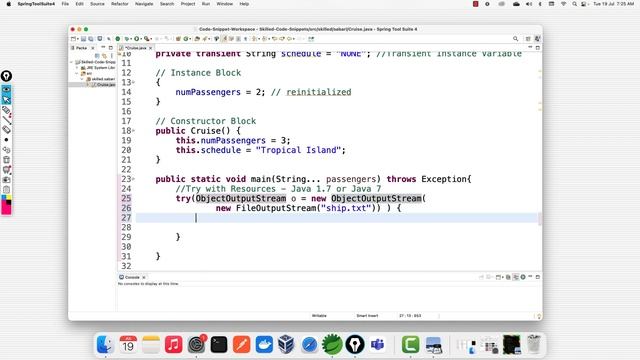Open the Package Explorer view menu

tap(112, 56)
